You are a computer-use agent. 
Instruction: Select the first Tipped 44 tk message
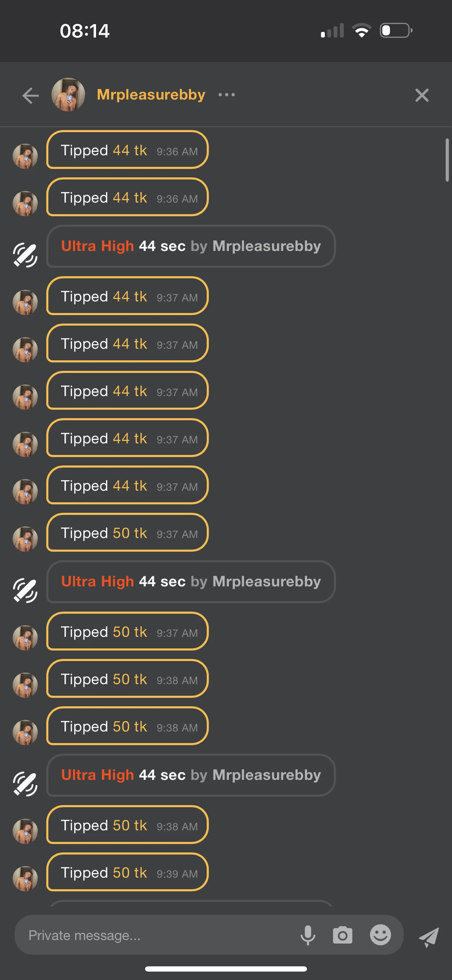[127, 150]
